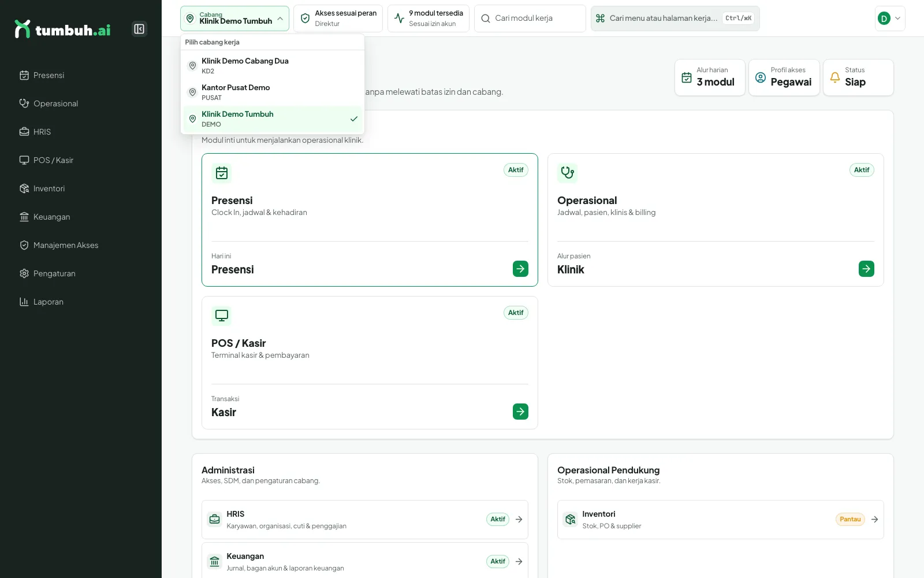Click the Pantau badge on Inventori
This screenshot has height=578, width=924.
[850, 519]
